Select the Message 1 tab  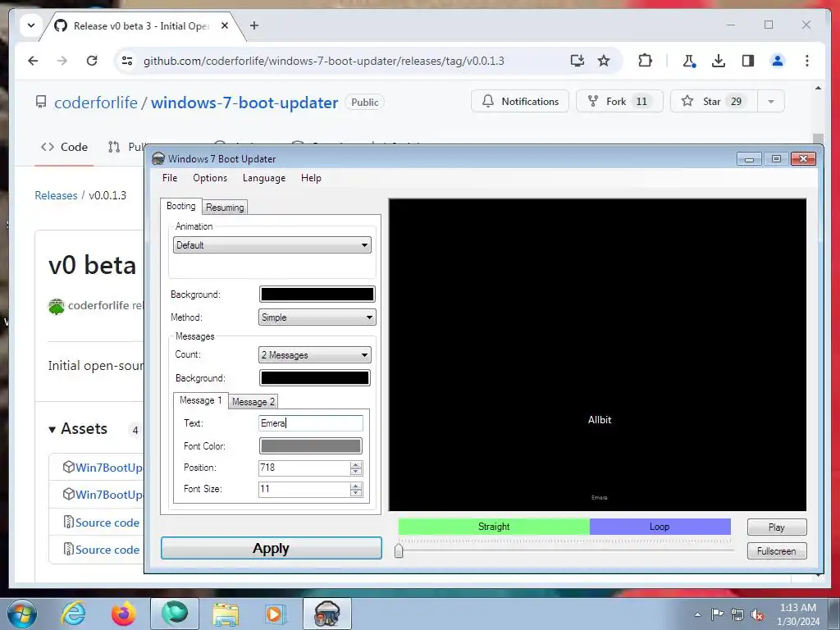pyautogui.click(x=201, y=400)
